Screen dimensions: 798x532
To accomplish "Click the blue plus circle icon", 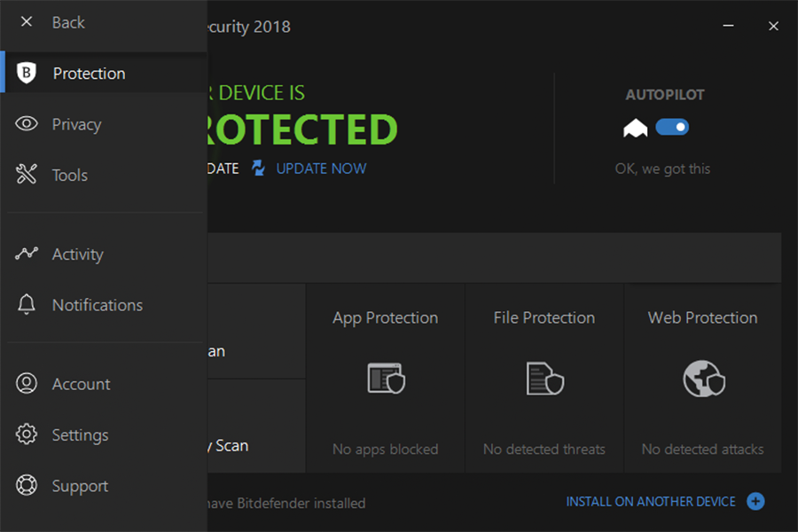I will click(x=755, y=502).
